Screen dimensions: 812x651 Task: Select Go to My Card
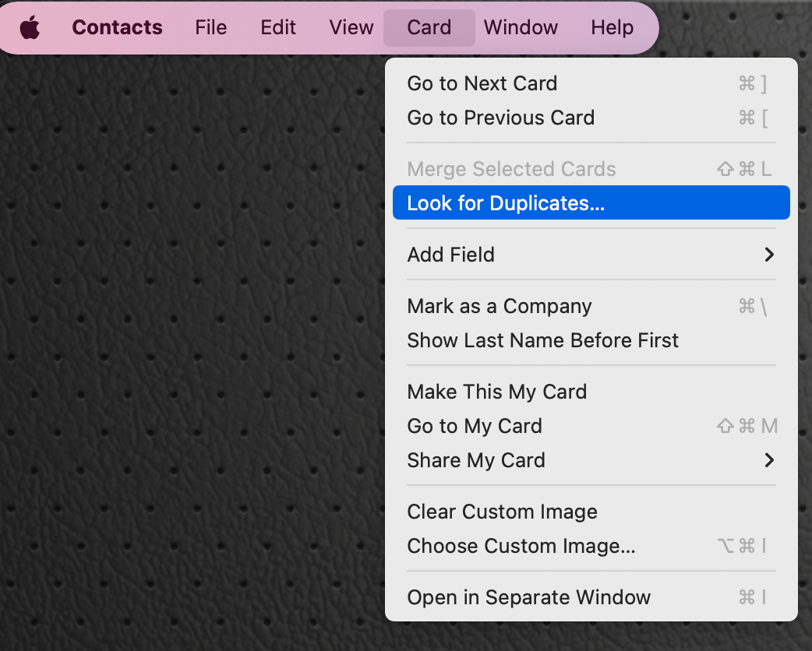tap(474, 426)
